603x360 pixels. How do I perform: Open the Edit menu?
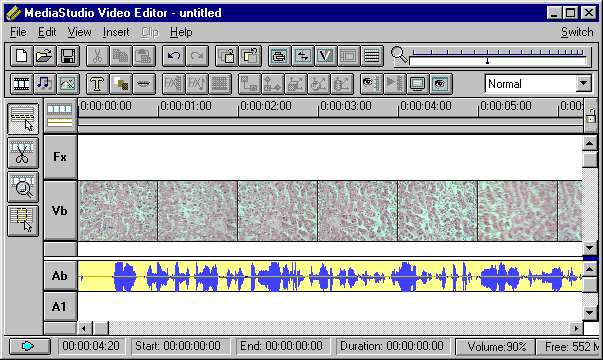click(x=47, y=32)
